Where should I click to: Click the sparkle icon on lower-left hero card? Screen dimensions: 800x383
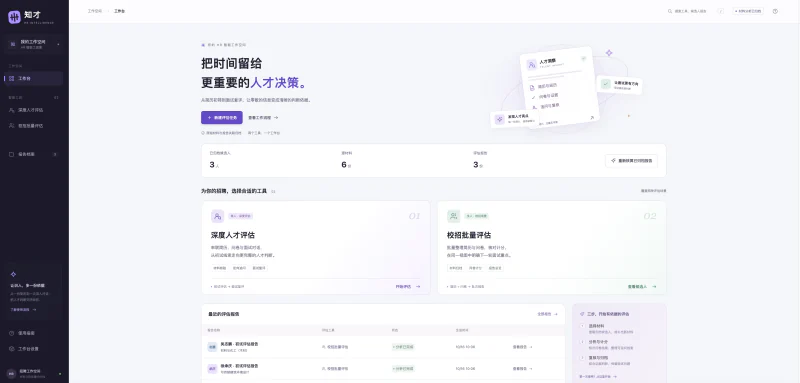[499, 119]
